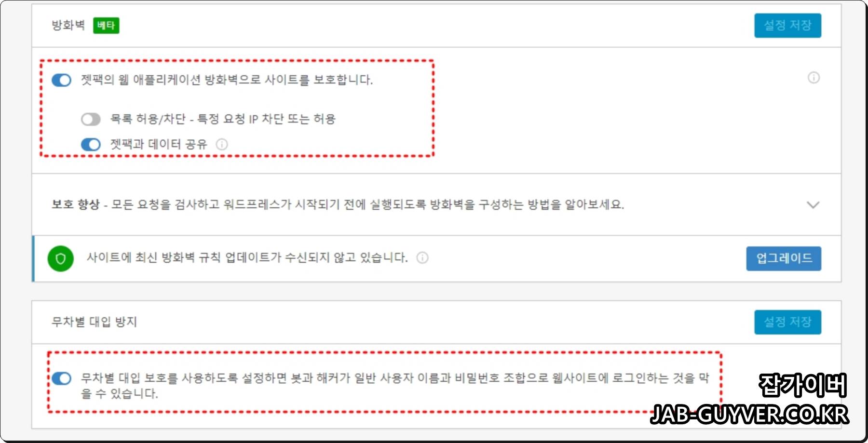Viewport: 868px width, 443px height.
Task: Click info icon after the firewall rules update notice
Action: [x=422, y=258]
